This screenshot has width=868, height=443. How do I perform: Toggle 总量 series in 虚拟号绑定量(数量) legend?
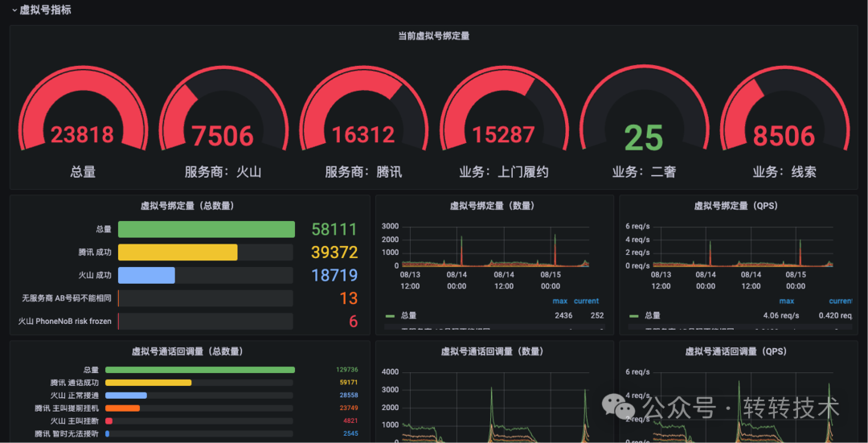[x=408, y=315]
